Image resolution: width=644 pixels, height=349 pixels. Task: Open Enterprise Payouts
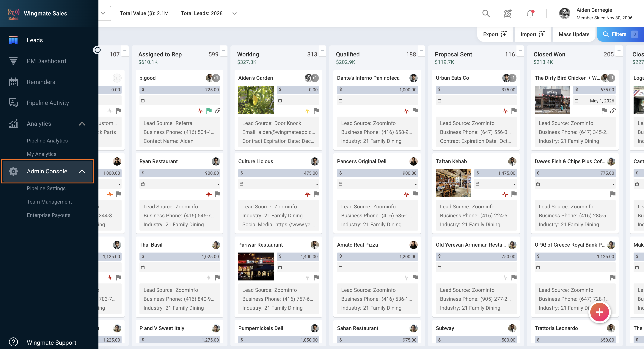coord(48,215)
